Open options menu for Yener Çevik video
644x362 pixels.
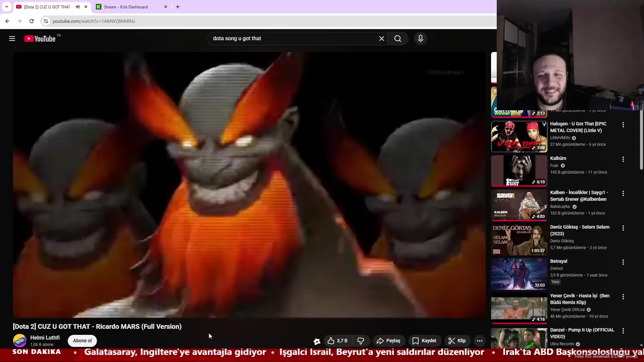pos(623,297)
